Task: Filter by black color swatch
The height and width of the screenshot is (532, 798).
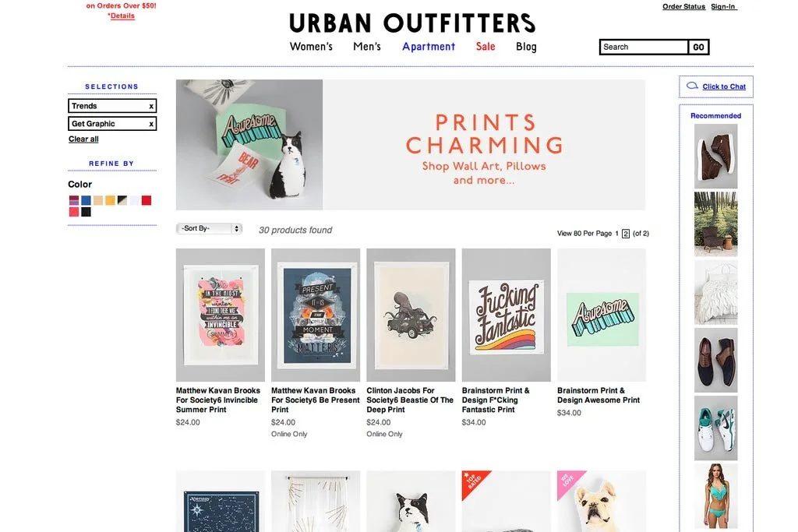Action: 86,212
